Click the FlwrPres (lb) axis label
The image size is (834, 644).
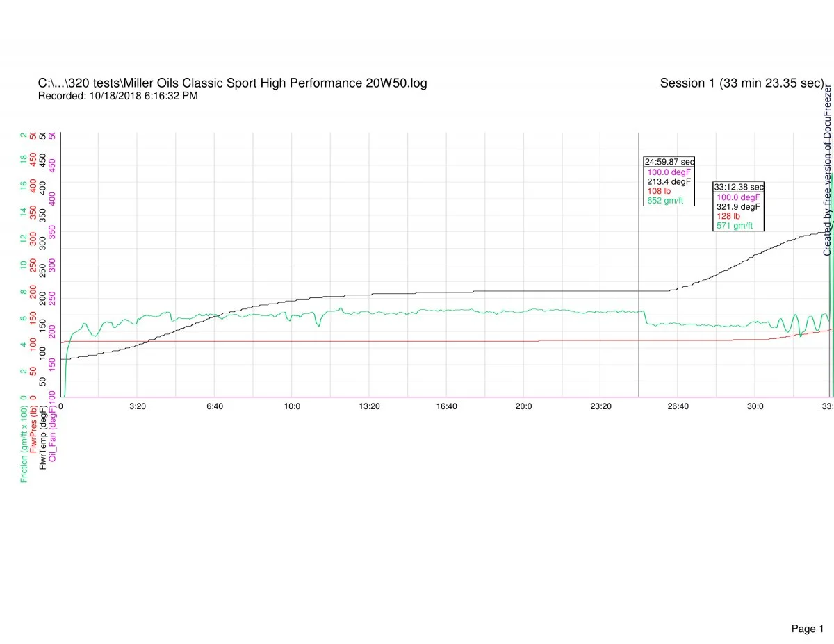coord(34,433)
